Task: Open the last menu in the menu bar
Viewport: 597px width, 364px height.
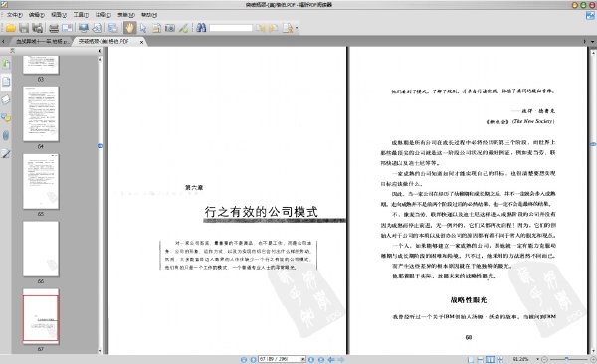Action: pyautogui.click(x=148, y=15)
